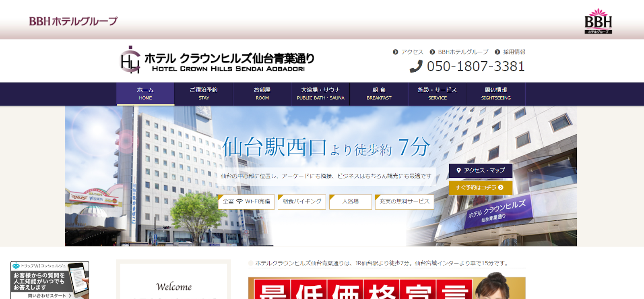This screenshot has width=644, height=299.
Task: Open the BBHホテルグループ header link
Action: [463, 52]
